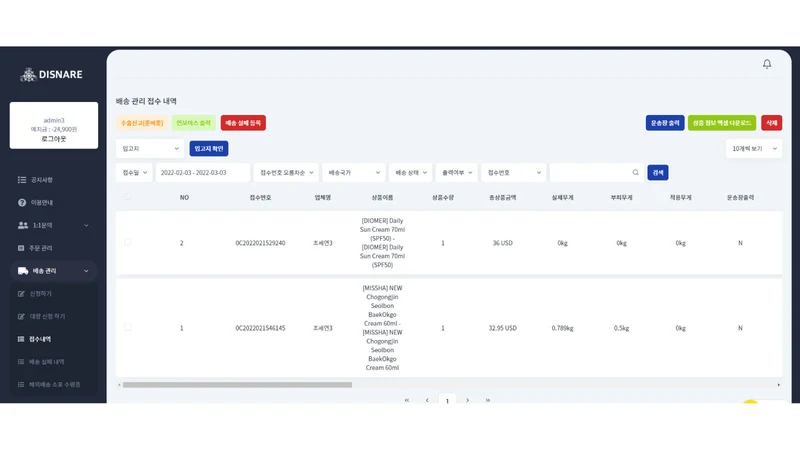
Task: Click the blue 입고지 확인 button
Action: point(209,148)
